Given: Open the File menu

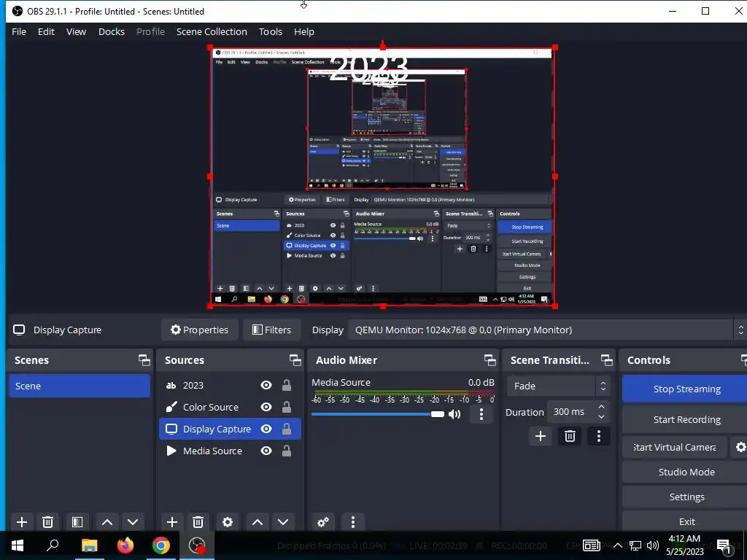Looking at the screenshot, I should [x=19, y=31].
